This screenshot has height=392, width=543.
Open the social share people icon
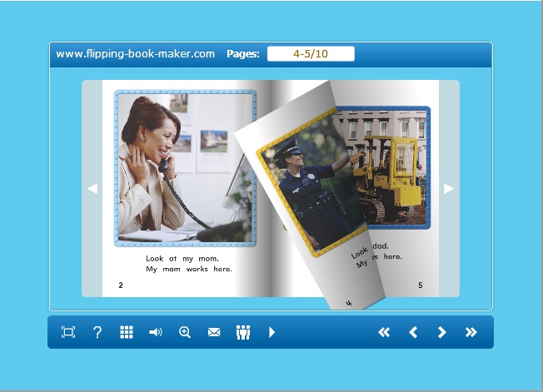(243, 332)
